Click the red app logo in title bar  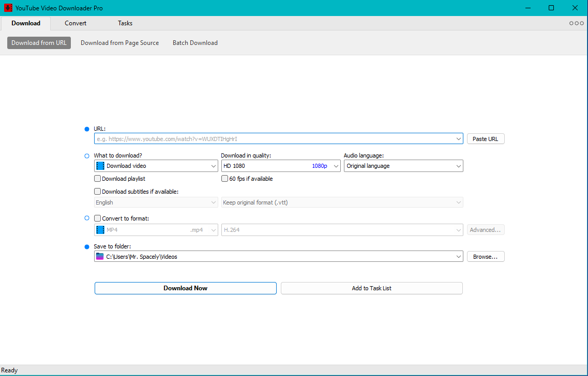point(8,8)
